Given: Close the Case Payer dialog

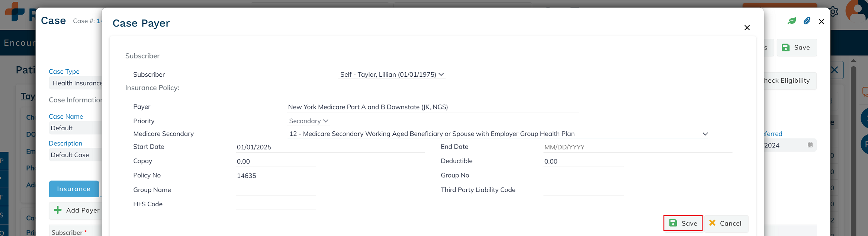Looking at the screenshot, I should click(x=747, y=28).
